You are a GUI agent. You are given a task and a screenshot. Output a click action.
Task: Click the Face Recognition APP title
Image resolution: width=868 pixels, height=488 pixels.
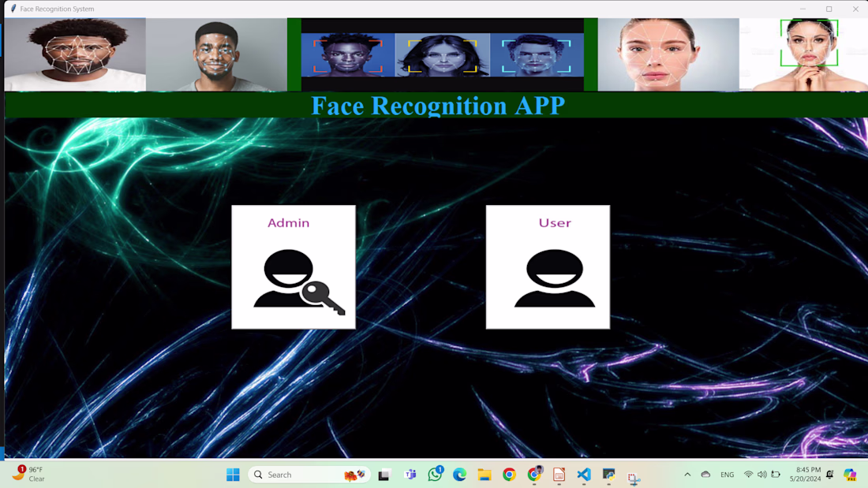click(x=438, y=105)
